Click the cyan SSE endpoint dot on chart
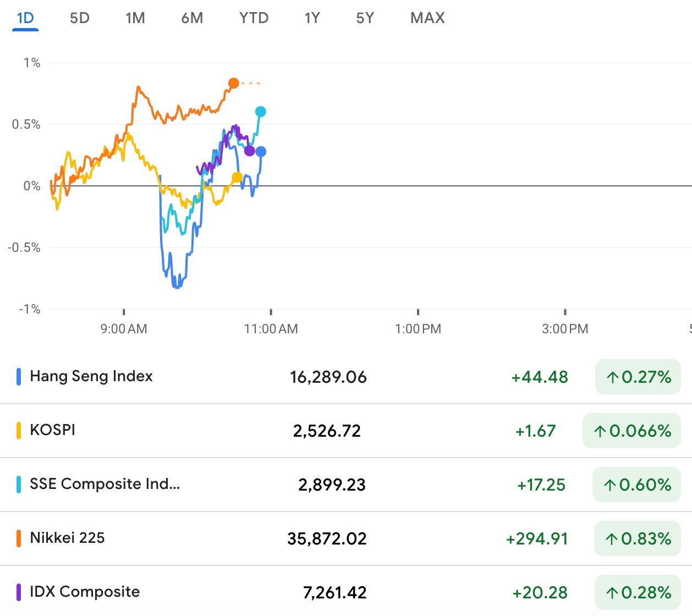This screenshot has width=692, height=616. tap(261, 112)
